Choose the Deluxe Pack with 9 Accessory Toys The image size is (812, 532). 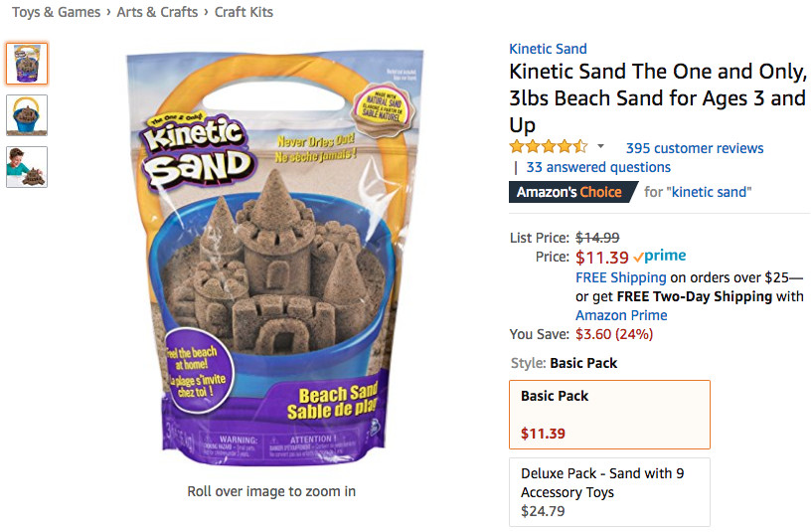(x=609, y=491)
